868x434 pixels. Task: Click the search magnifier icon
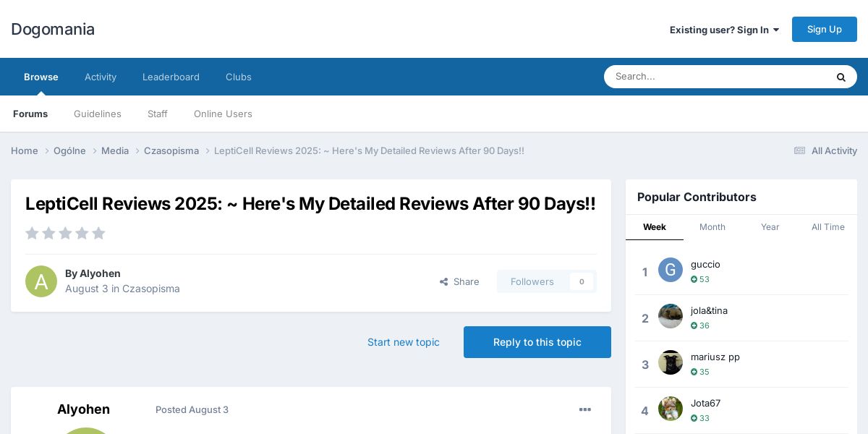[841, 77]
